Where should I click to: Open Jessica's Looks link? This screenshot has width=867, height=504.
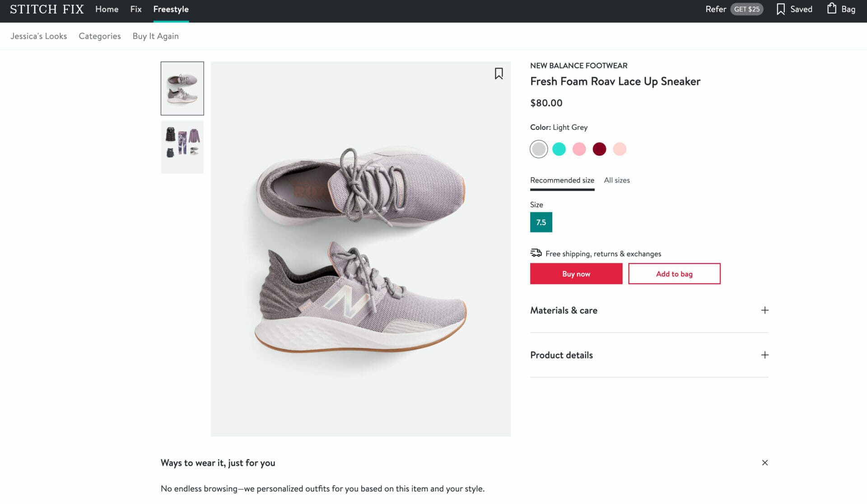[39, 36]
